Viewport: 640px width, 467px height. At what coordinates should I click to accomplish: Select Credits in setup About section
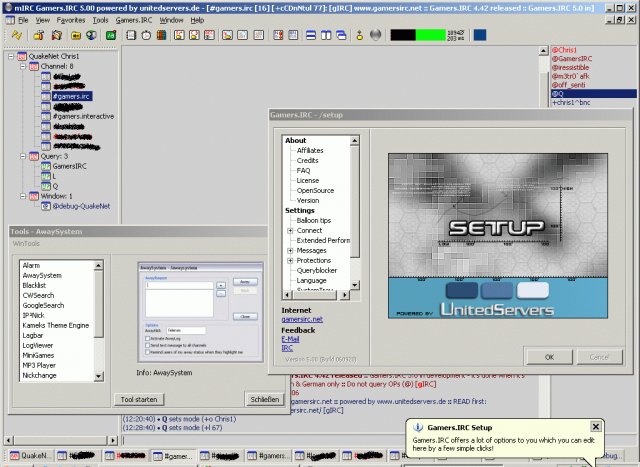coord(307,160)
